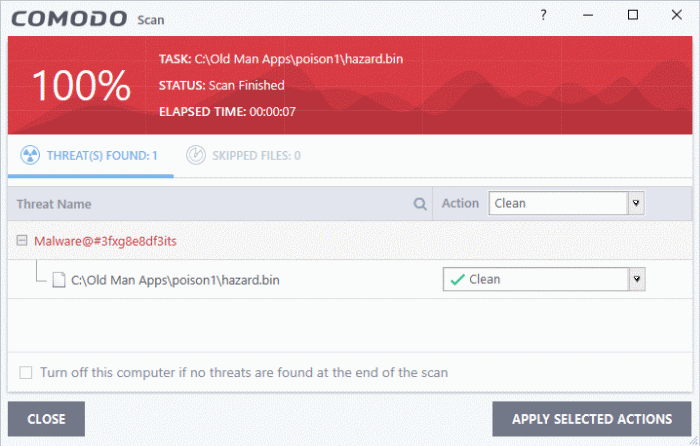
Task: Click the hazard.bin file icon
Action: [x=58, y=280]
